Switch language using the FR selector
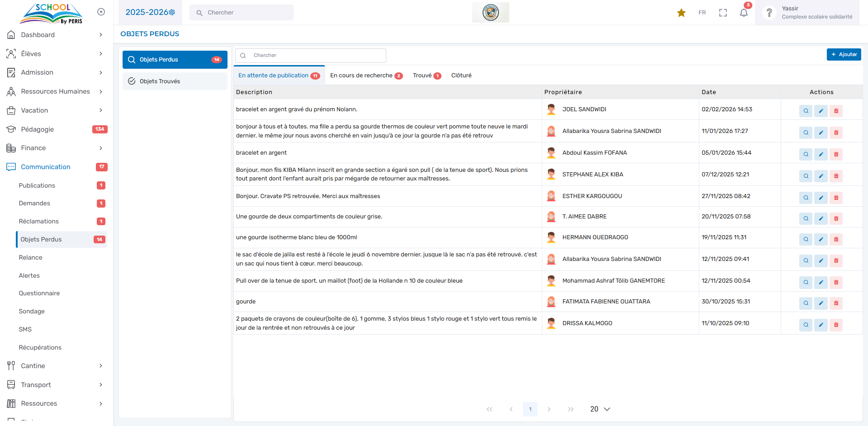Screen dimensions: 868x426 pyautogui.click(x=702, y=13)
